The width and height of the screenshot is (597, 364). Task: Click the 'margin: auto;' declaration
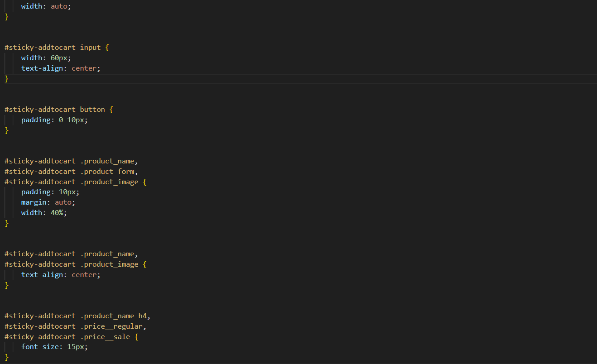point(48,202)
